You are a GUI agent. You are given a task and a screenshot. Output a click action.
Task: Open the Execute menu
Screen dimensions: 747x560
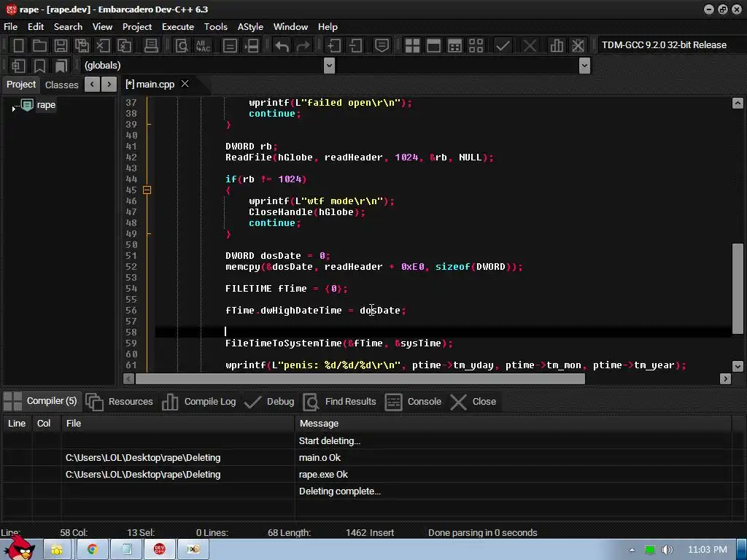(178, 27)
